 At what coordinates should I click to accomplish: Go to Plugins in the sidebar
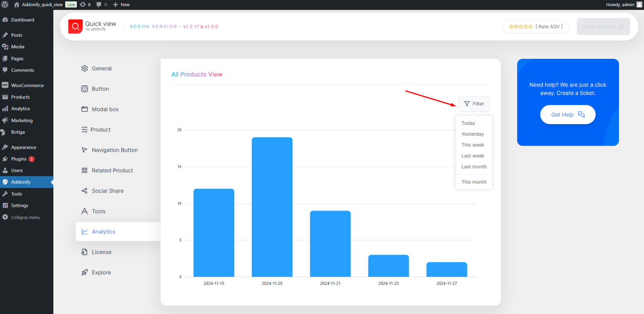[19, 159]
